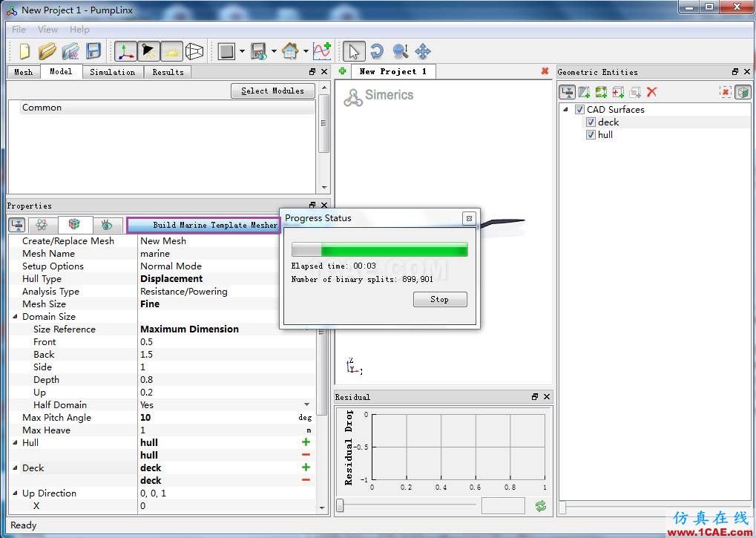Click the Select Modules button

click(x=272, y=91)
